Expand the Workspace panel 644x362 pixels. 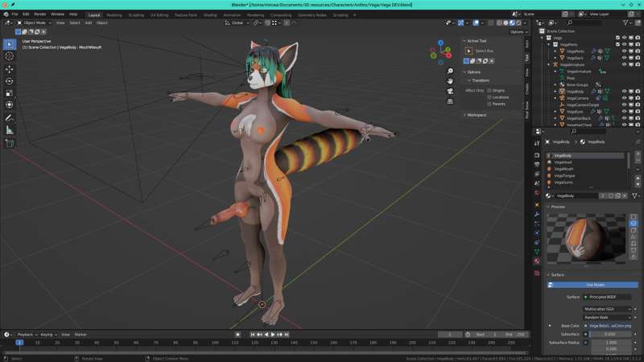(477, 115)
